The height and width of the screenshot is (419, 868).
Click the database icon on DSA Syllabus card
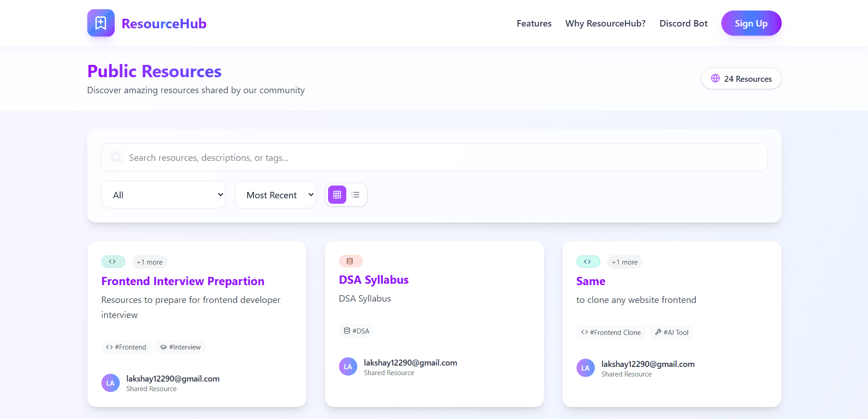(350, 260)
